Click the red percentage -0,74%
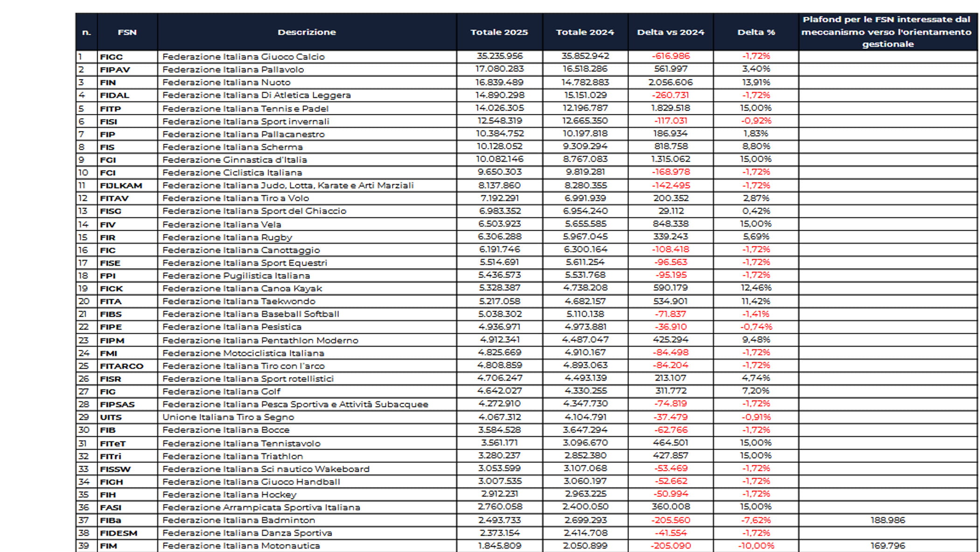This screenshot has width=980, height=552. pos(756,327)
